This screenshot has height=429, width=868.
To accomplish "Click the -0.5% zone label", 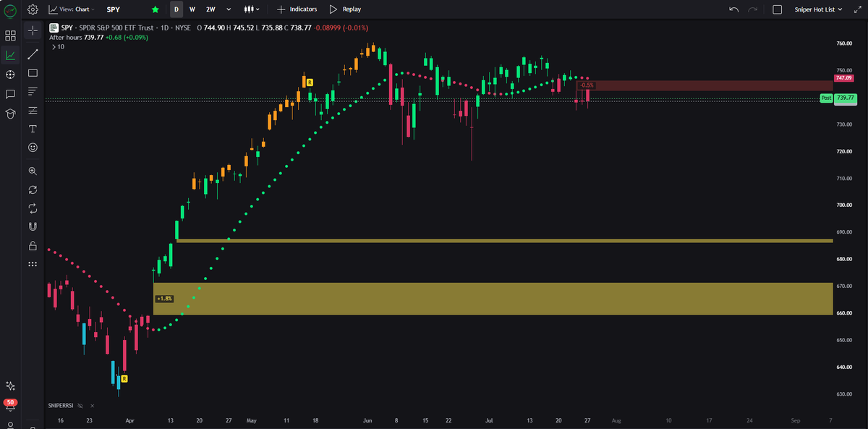I will (587, 85).
